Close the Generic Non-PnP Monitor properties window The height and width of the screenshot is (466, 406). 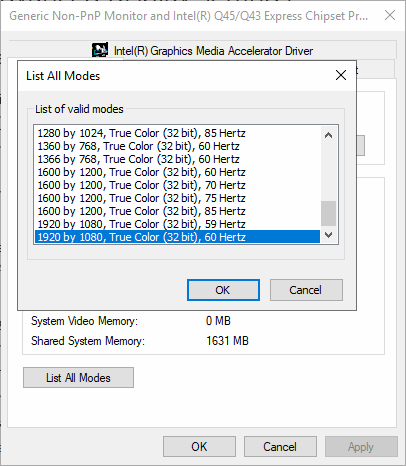point(390,15)
